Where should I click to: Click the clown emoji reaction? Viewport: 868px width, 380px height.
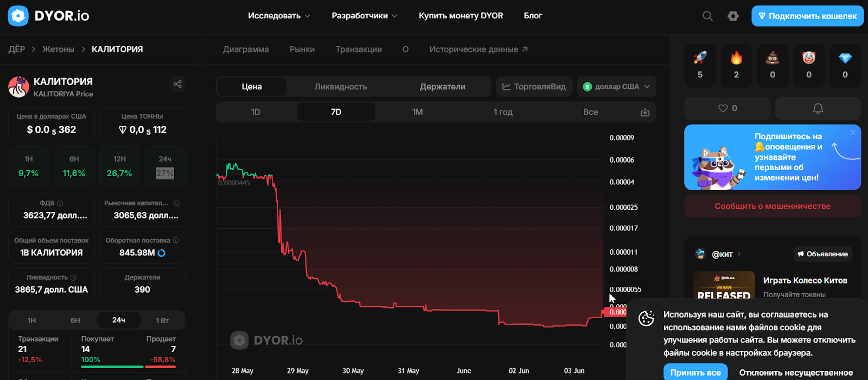(809, 66)
